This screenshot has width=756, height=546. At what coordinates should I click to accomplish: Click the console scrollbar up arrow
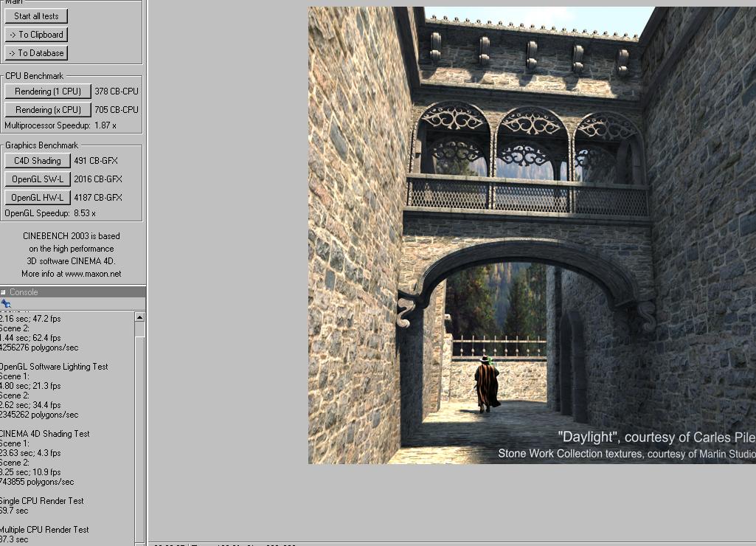pyautogui.click(x=139, y=317)
